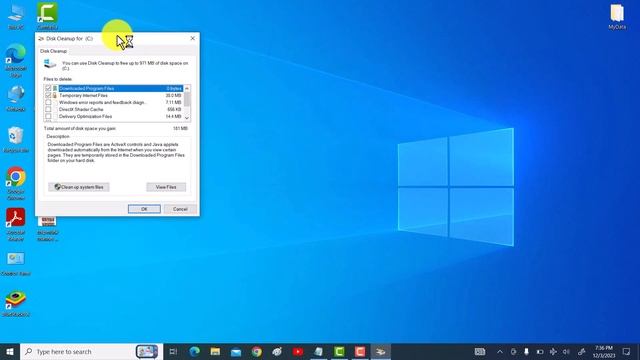Open Control Panel desktop icon
The width and height of the screenshot is (640, 360).
[16, 264]
